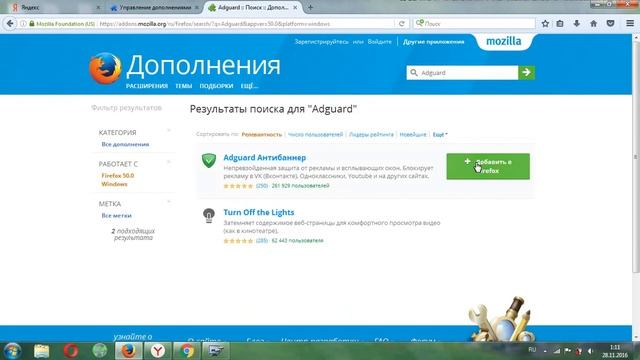Open the downloads arrow icon
The height and width of the screenshot is (360, 640).
[576, 24]
